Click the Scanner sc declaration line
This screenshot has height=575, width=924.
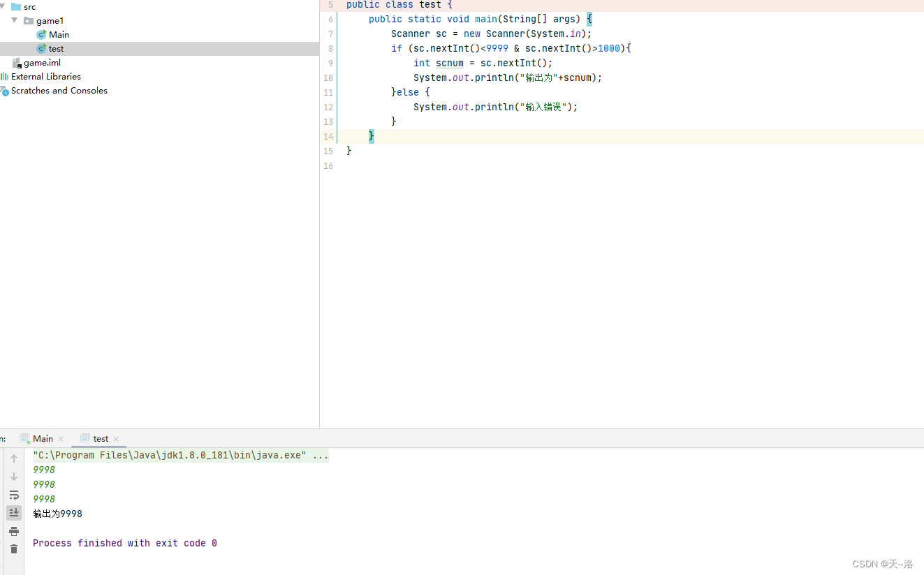point(492,33)
